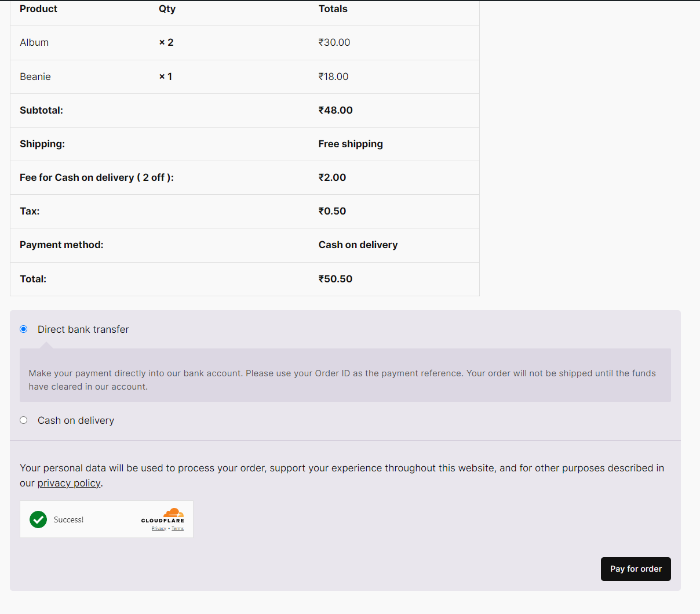Choose the Cash on delivery radio button

pyautogui.click(x=24, y=420)
